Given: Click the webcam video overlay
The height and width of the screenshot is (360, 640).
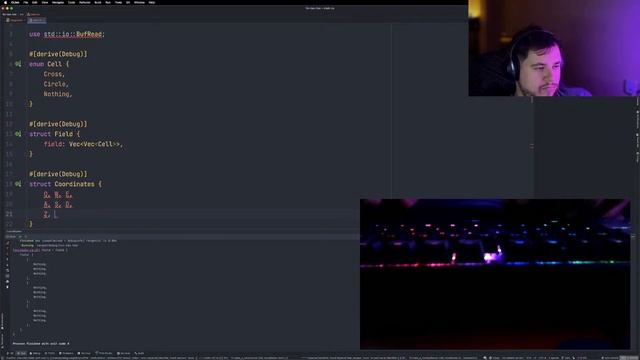Looking at the screenshot, I should pyautogui.click(x=554, y=48).
